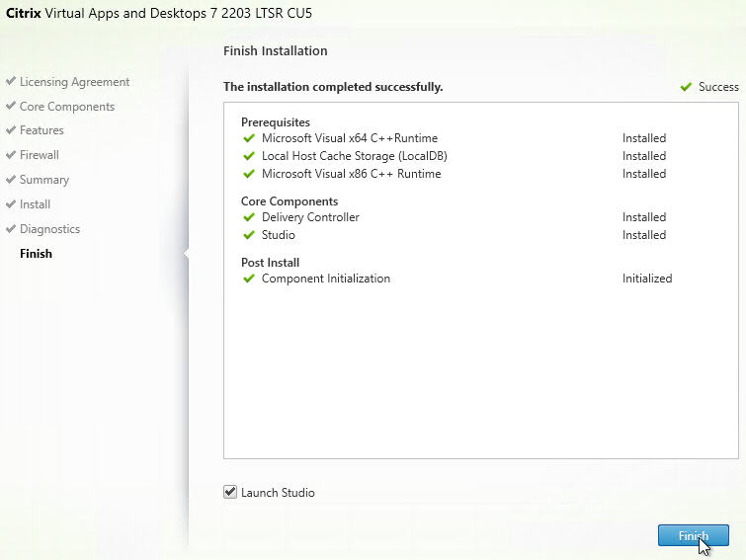Click the Success status label
This screenshot has height=560, width=746.
point(718,87)
